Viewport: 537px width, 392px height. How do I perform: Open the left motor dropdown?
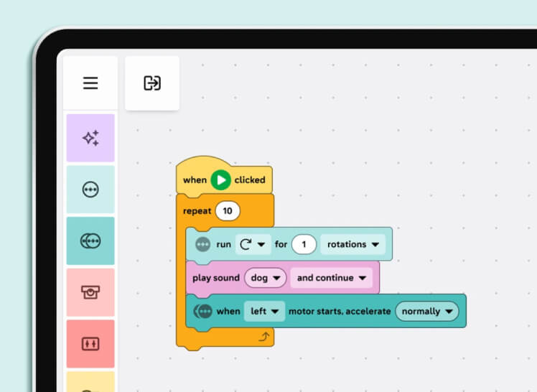(x=263, y=312)
